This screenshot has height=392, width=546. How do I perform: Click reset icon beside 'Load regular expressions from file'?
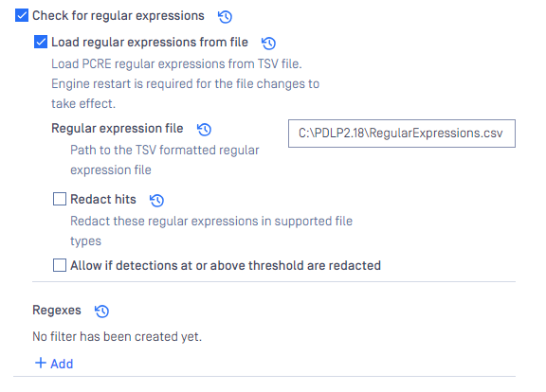tap(268, 44)
